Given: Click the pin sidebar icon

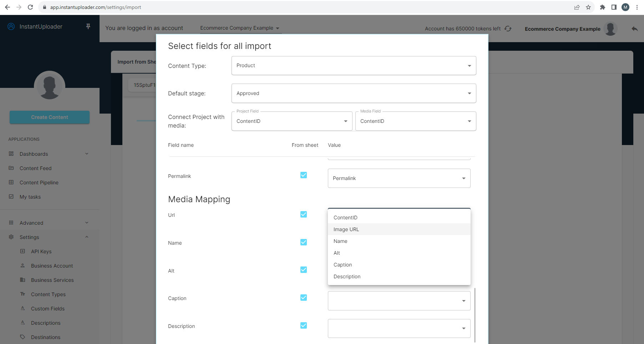Looking at the screenshot, I should click(x=88, y=26).
